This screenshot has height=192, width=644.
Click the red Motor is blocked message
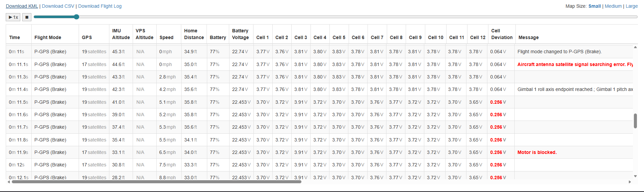tap(537, 152)
